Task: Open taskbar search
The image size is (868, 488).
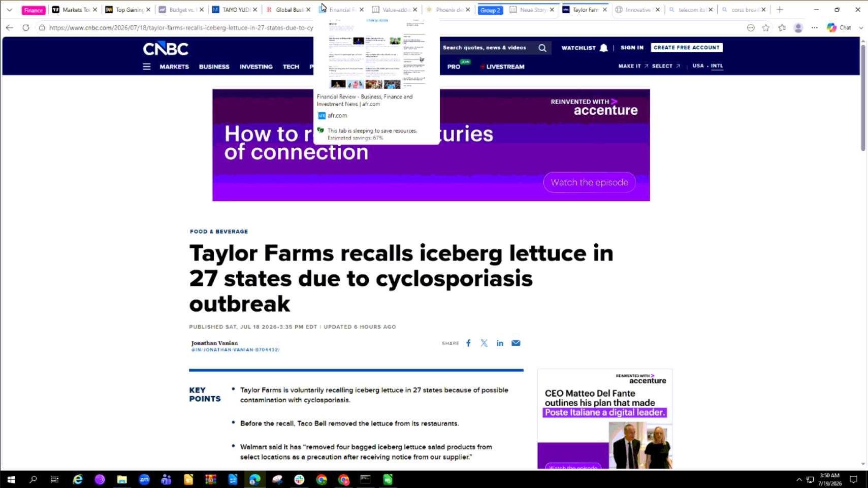Action: coord(33,479)
